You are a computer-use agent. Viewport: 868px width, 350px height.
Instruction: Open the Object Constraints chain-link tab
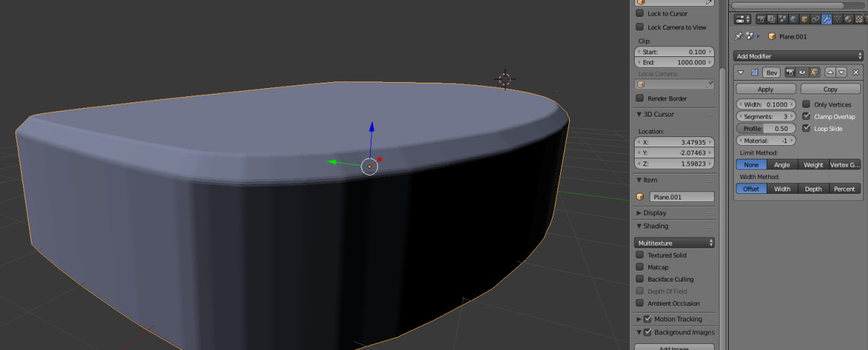pos(815,19)
